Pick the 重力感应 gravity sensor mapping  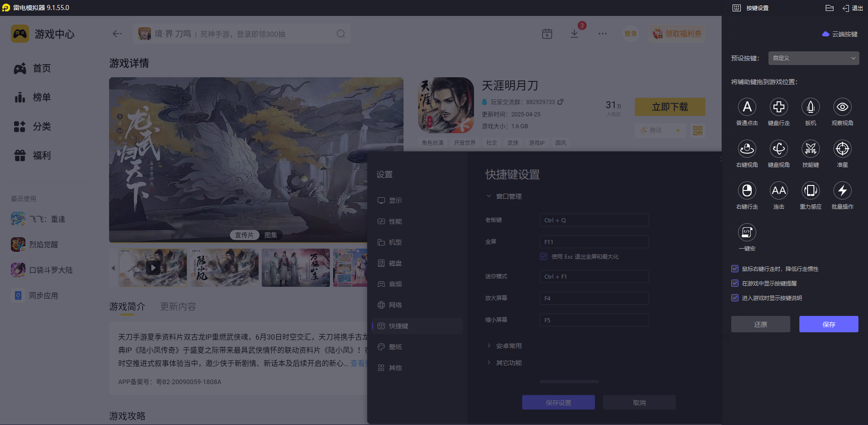coord(811,191)
